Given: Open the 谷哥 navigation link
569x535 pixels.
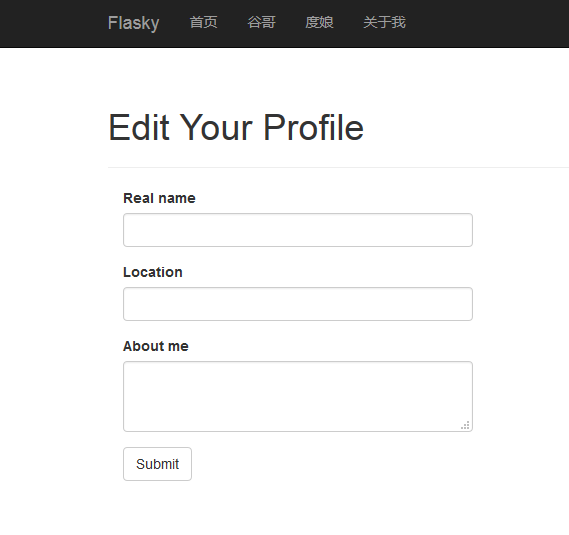Looking at the screenshot, I should [x=261, y=22].
